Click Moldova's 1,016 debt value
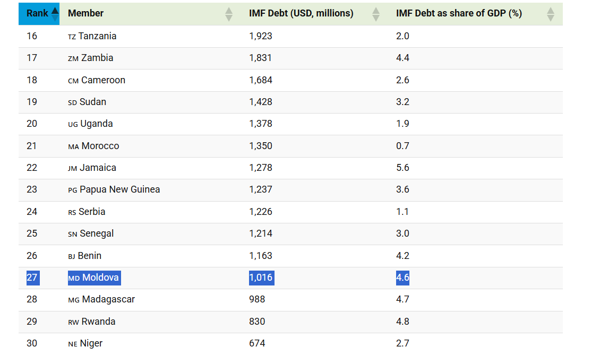This screenshot has height=364, width=600. click(261, 278)
